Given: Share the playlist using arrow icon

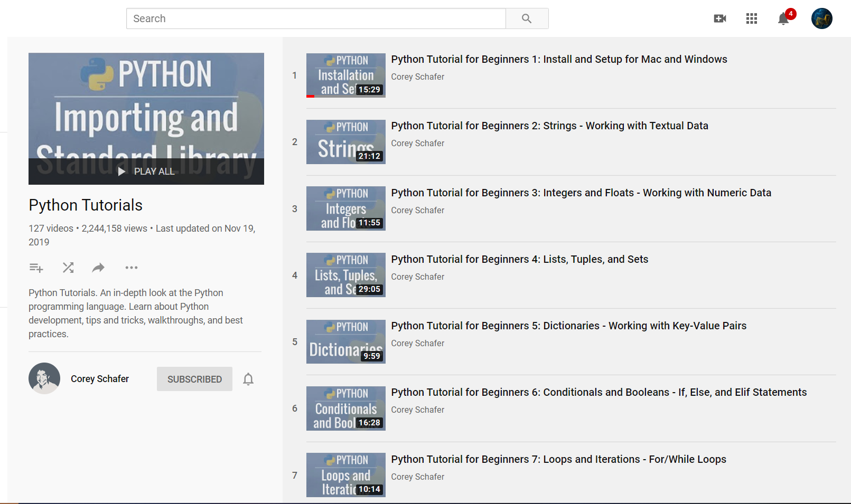Looking at the screenshot, I should 98,268.
